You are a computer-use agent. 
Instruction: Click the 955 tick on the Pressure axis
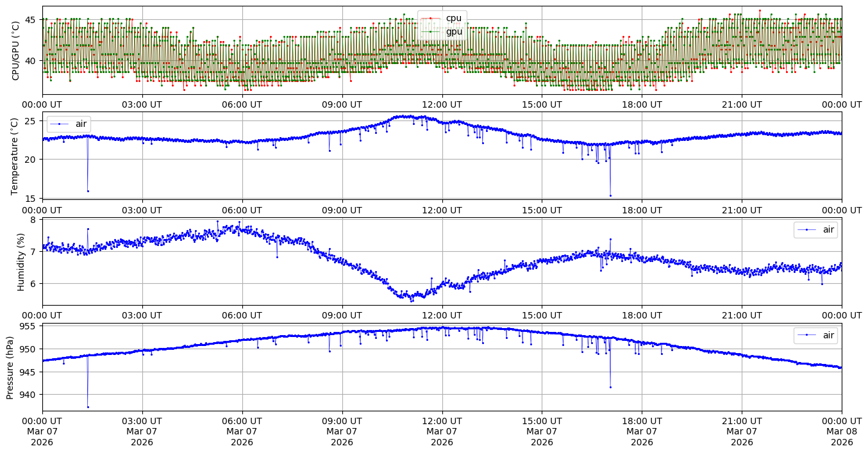29,326
